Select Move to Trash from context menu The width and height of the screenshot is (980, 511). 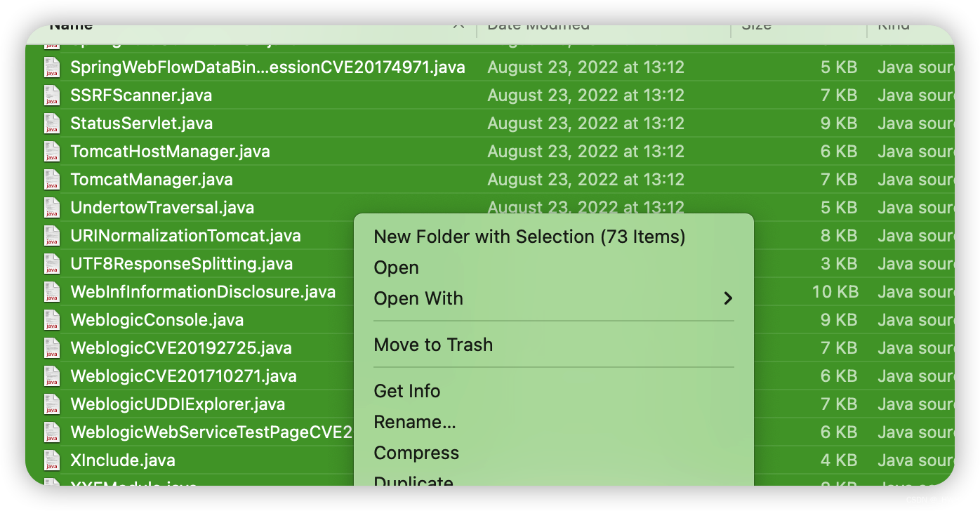tap(433, 345)
